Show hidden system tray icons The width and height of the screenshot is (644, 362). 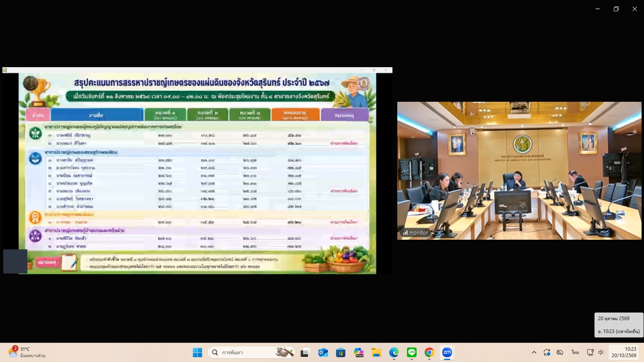click(534, 352)
